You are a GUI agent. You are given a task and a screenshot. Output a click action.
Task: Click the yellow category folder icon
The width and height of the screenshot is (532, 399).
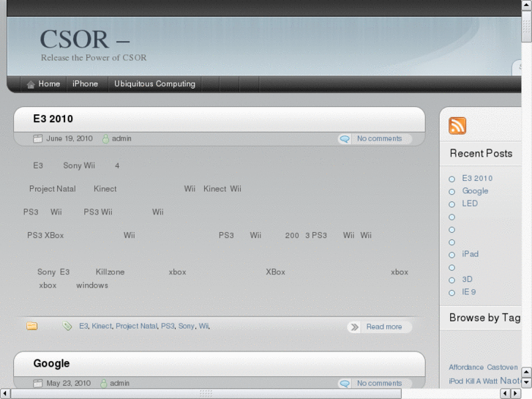point(32,326)
